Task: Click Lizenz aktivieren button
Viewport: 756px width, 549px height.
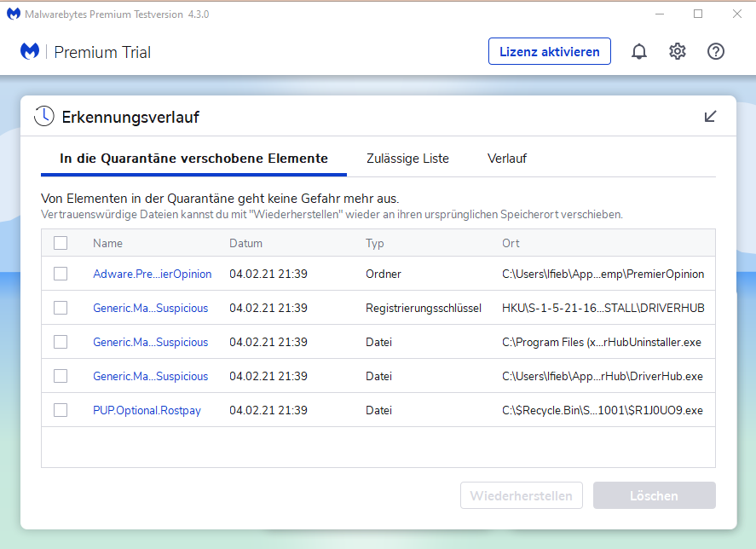Action: pyautogui.click(x=549, y=51)
